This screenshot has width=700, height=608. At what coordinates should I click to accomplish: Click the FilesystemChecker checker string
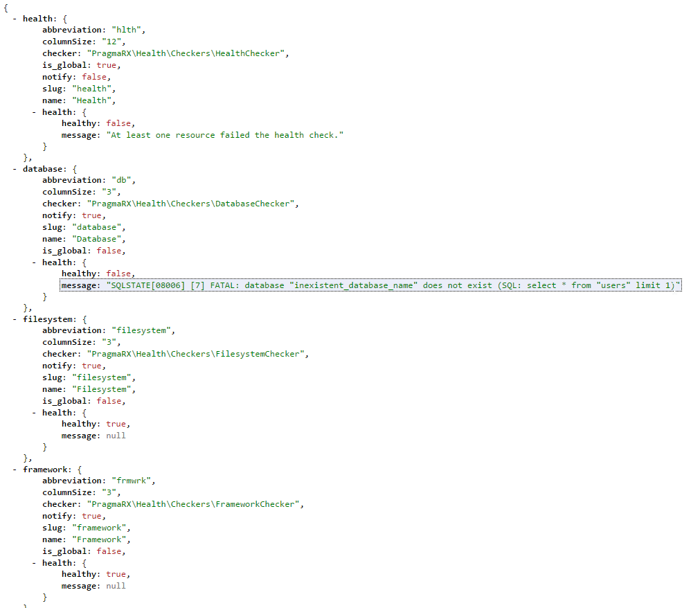tap(195, 354)
